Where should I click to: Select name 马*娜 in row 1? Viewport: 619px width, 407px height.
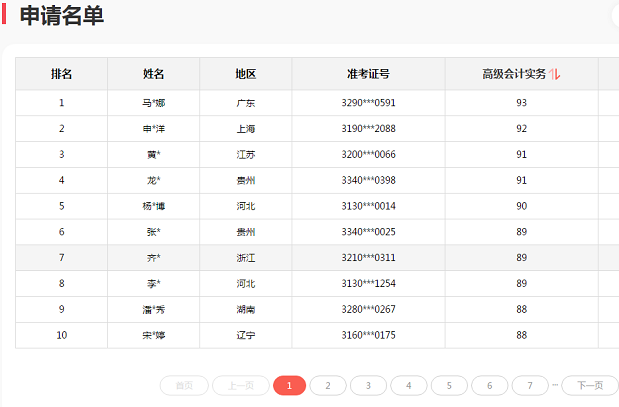[154, 103]
